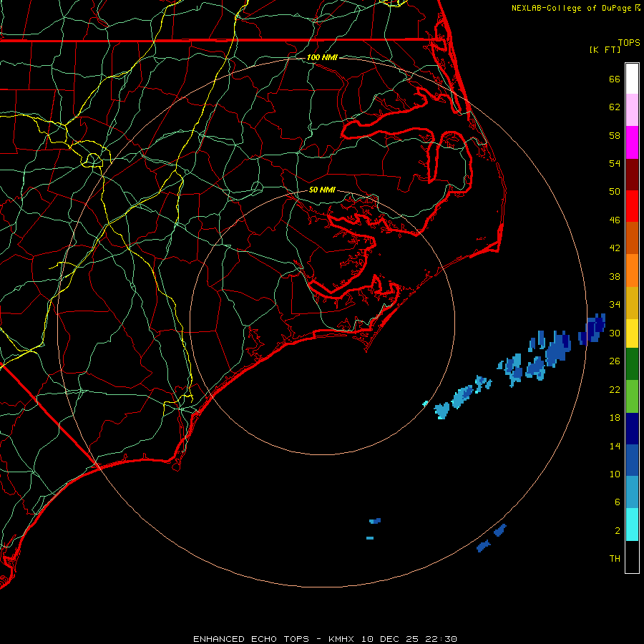The width and height of the screenshot is (644, 644).
Task: Click the [K FT] units label
Action: tap(605, 49)
